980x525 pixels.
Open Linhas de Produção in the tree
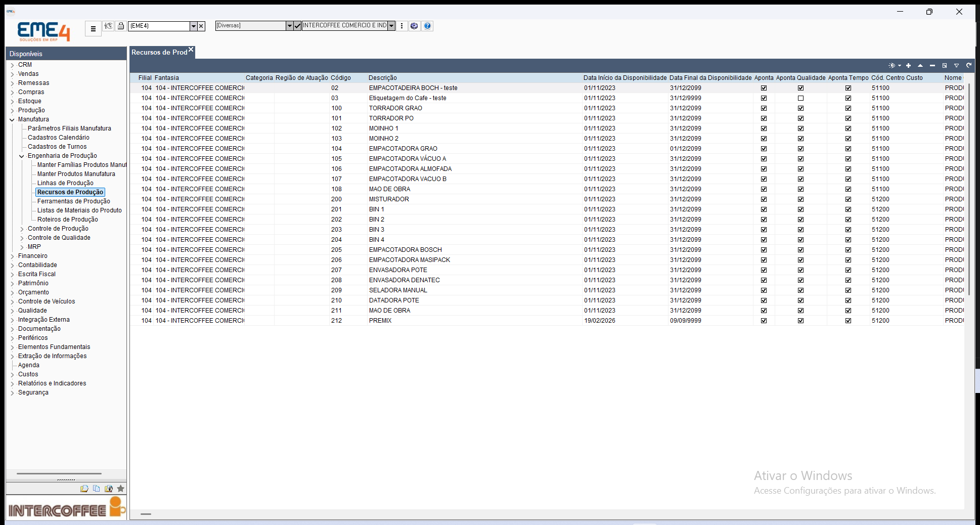[x=65, y=183]
